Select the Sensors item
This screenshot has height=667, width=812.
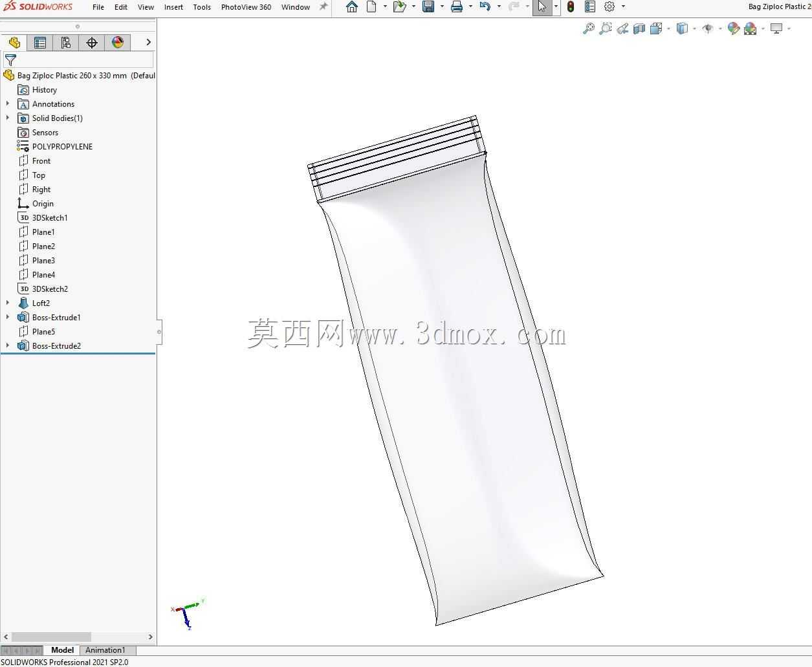(x=38, y=133)
